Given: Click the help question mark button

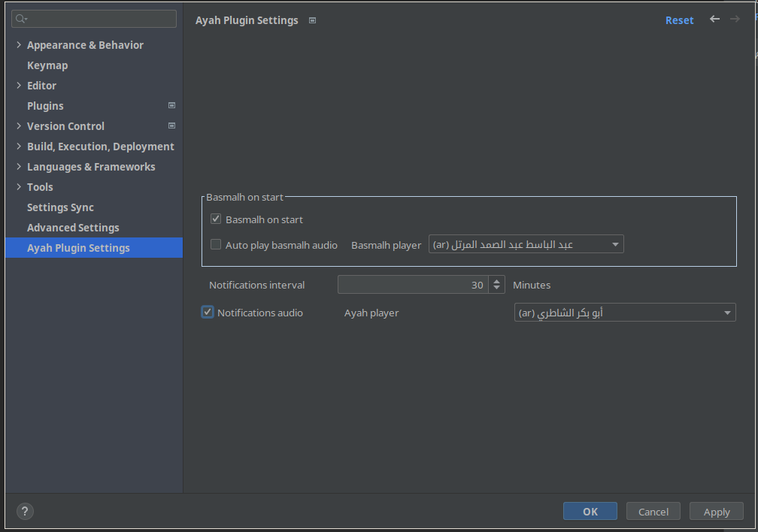Looking at the screenshot, I should click(25, 511).
